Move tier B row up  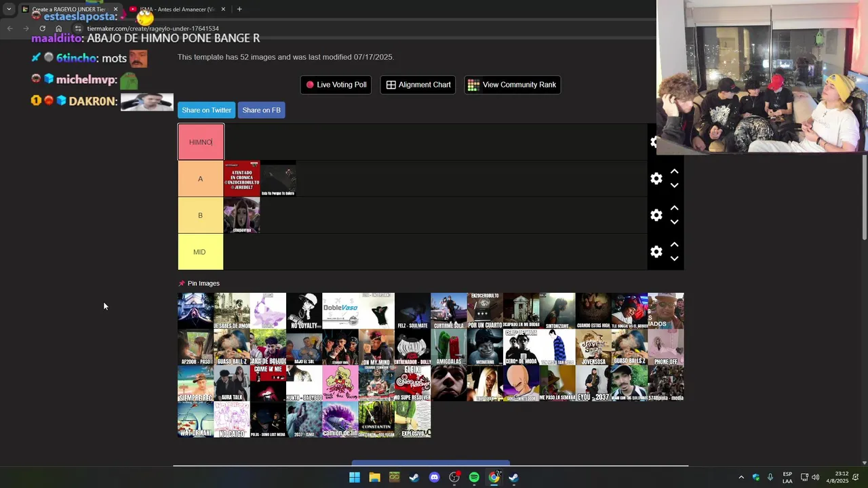tap(674, 208)
